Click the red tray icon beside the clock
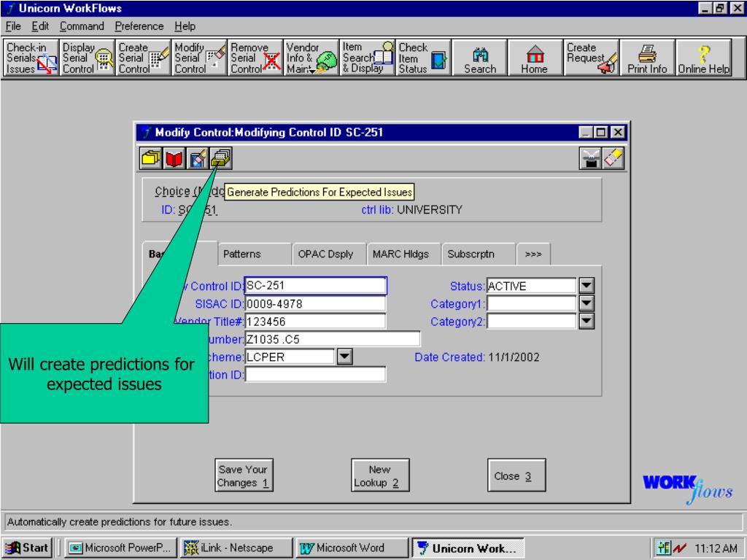Image resolution: width=747 pixels, height=560 pixels. 680,548
